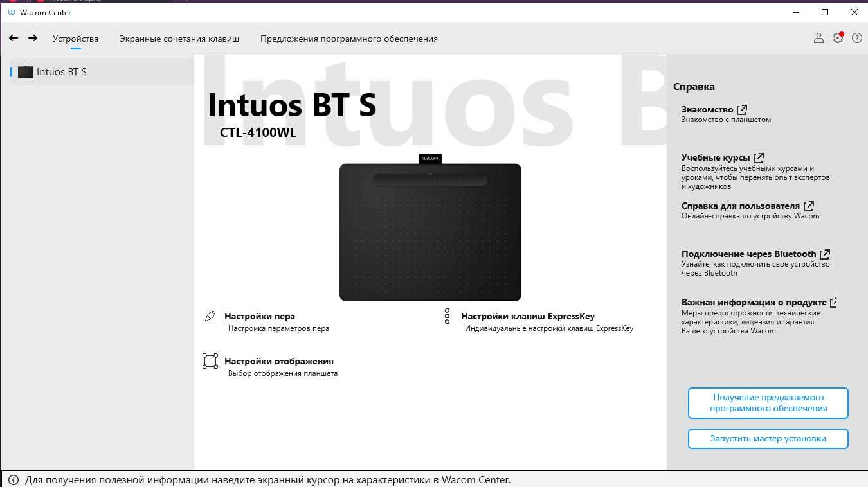Click 'Индивидуальные настройки клавиш ExpressKey' description

549,328
